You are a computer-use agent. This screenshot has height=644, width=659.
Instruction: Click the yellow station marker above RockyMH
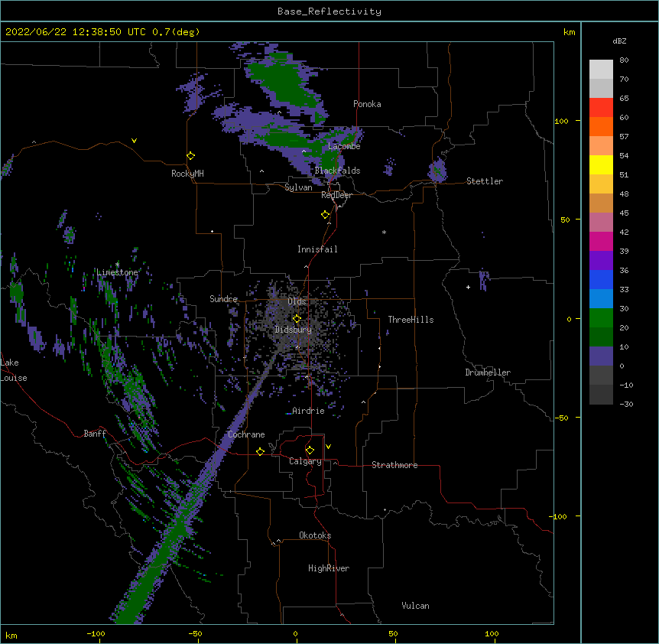(190, 156)
